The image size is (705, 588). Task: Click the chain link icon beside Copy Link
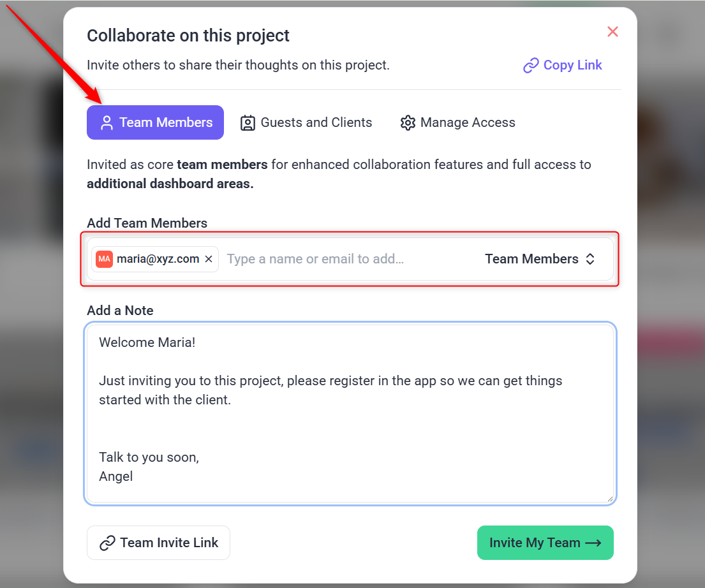[x=531, y=66]
